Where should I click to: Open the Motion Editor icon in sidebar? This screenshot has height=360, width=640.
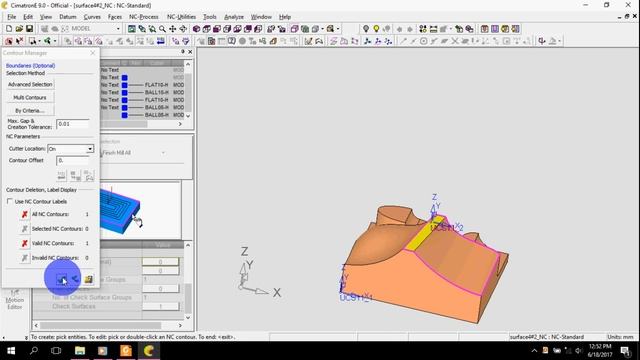(x=15, y=300)
